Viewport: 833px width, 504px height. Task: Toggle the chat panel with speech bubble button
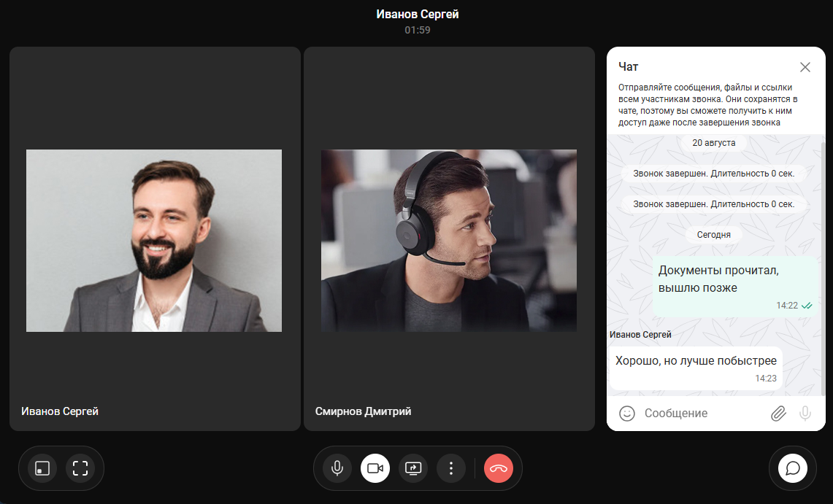point(793,468)
